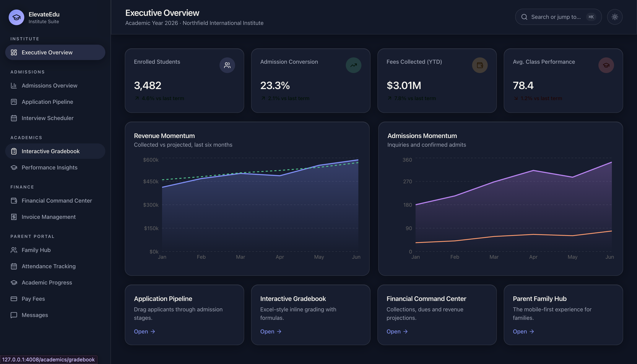Click the 78.4 class performance value

click(x=523, y=86)
